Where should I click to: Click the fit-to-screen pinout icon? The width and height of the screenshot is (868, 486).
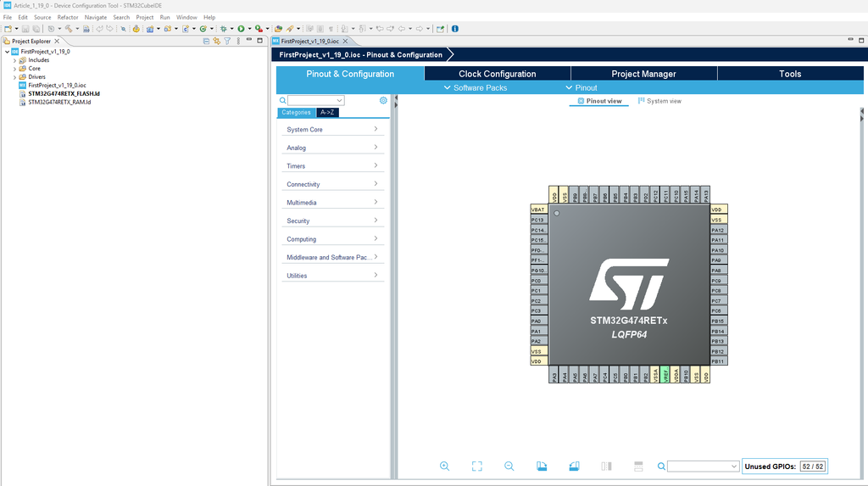[x=476, y=466]
